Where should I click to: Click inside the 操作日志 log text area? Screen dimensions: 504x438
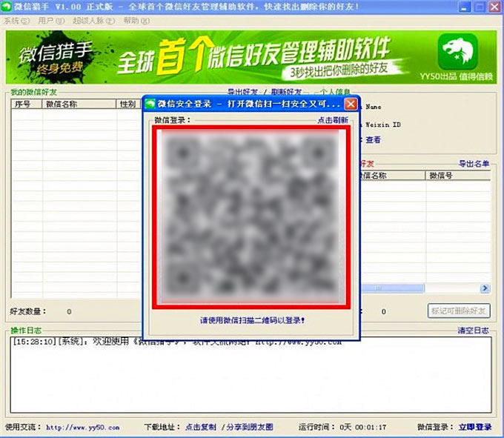251,375
